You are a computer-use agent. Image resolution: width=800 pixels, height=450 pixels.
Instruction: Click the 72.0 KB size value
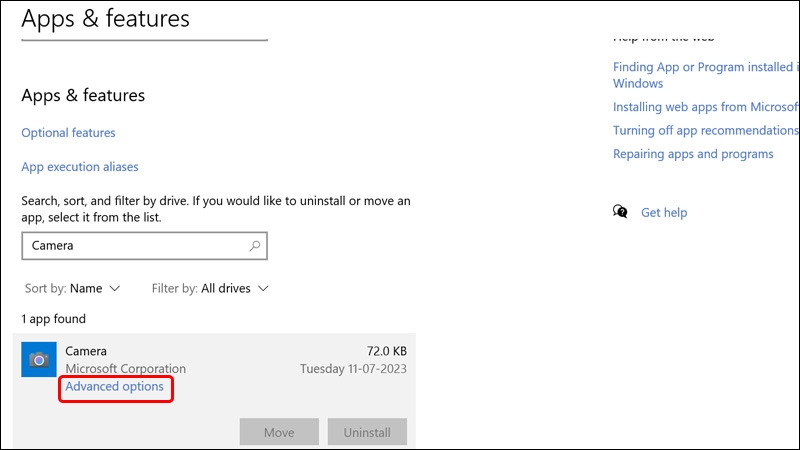point(387,351)
